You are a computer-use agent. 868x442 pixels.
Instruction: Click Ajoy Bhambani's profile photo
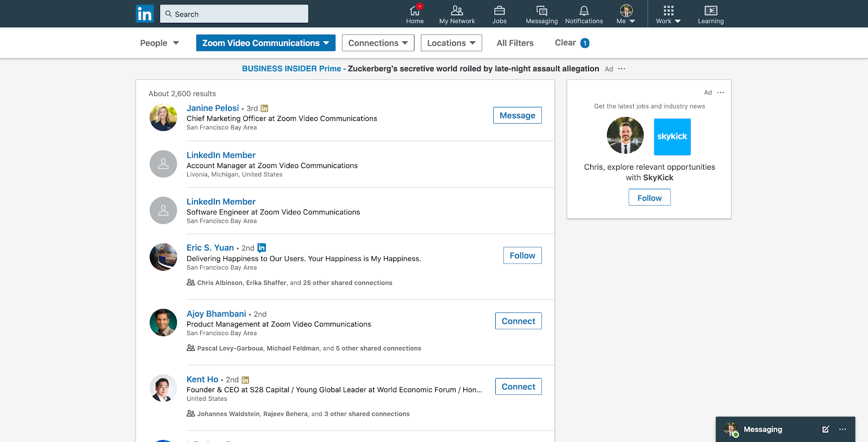(163, 323)
